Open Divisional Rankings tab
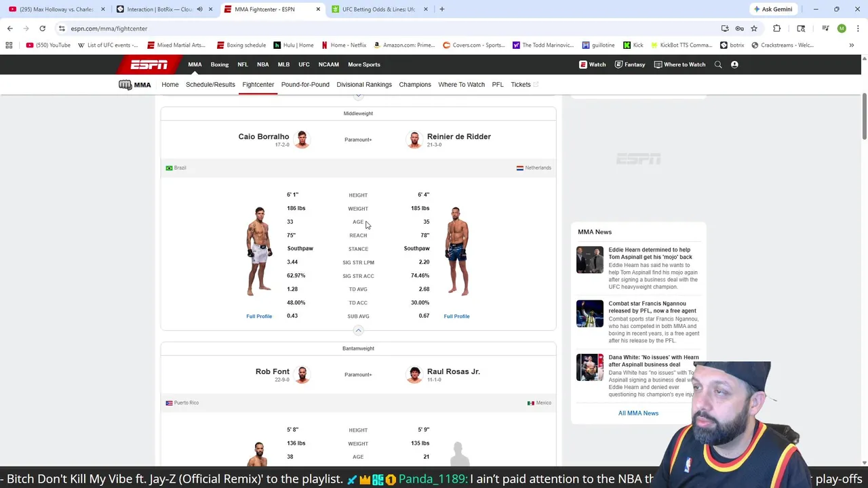Screen dimensions: 868x488 364,85
